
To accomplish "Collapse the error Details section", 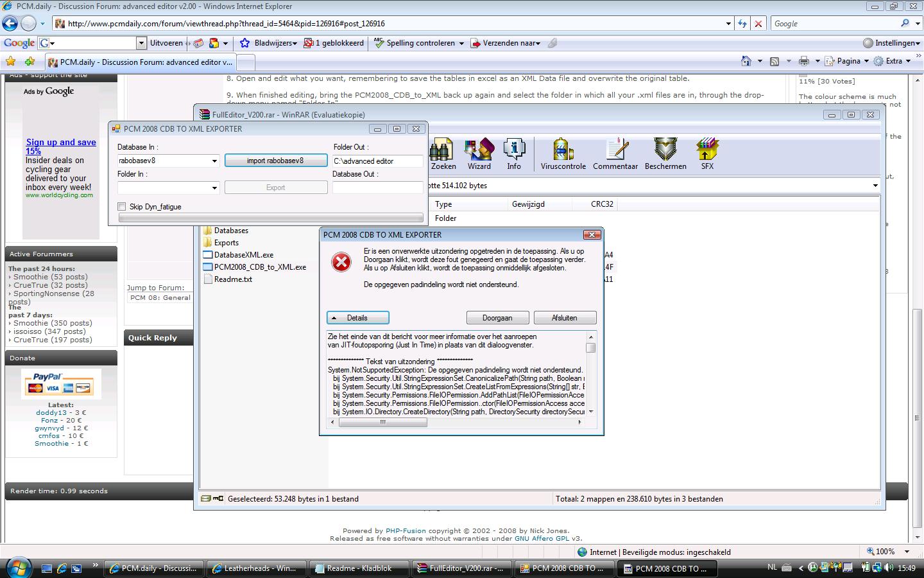I will [357, 318].
